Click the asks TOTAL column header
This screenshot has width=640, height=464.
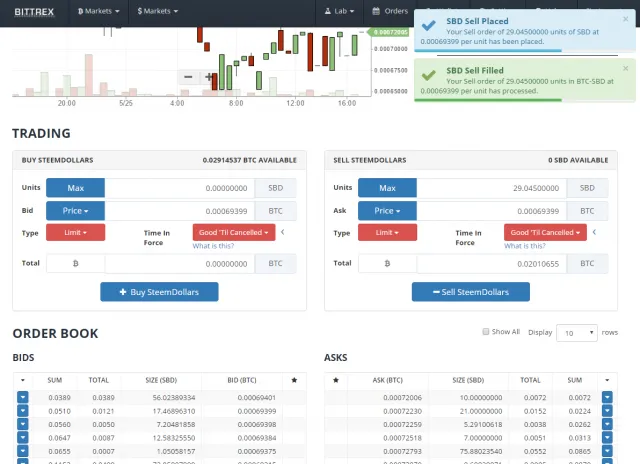tap(530, 380)
